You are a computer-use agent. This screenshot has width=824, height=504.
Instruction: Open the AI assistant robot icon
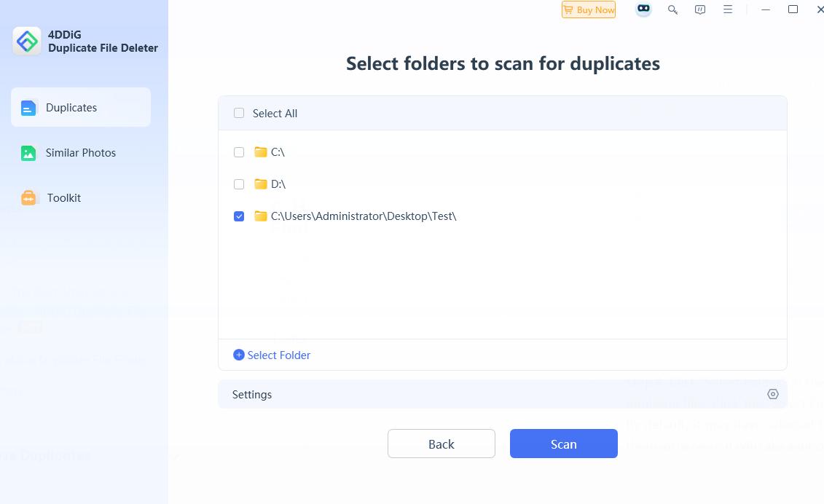tap(643, 9)
